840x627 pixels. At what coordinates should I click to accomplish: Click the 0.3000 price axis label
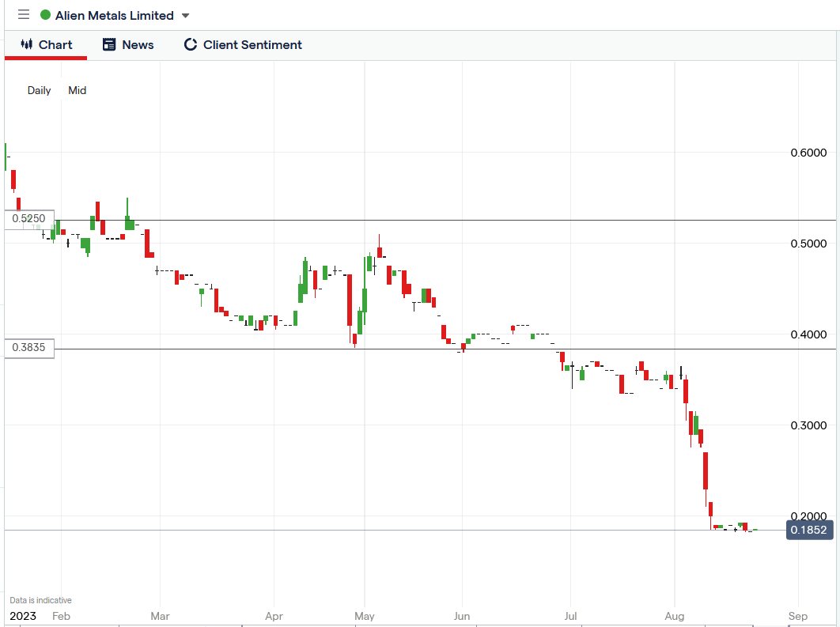(808, 425)
